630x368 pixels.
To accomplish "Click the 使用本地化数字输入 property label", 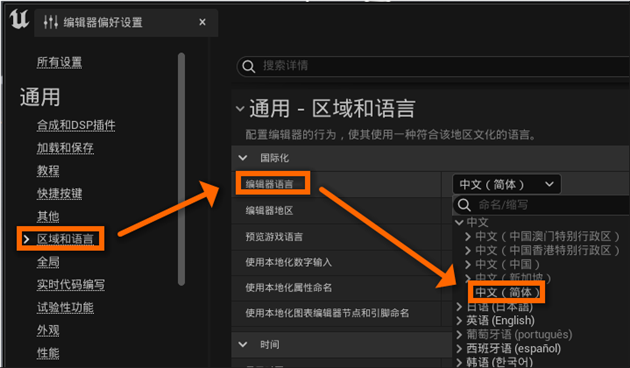I will click(288, 262).
